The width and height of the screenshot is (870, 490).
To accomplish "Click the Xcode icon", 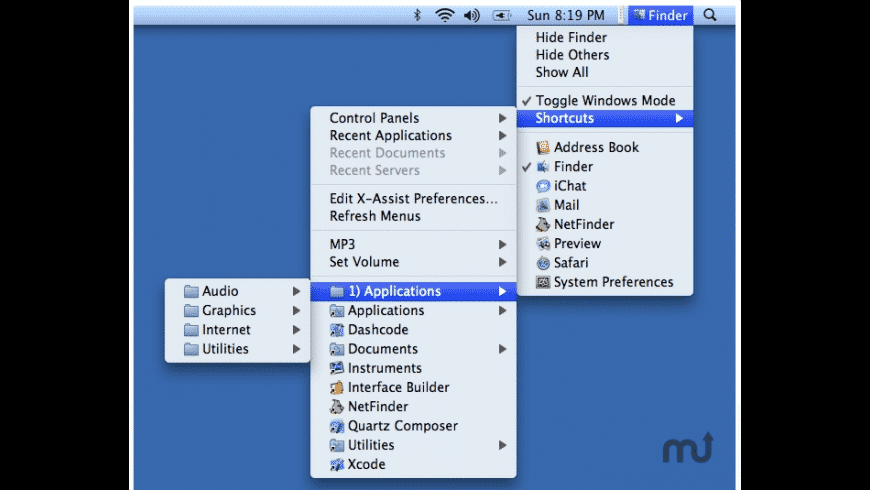I will coord(336,464).
